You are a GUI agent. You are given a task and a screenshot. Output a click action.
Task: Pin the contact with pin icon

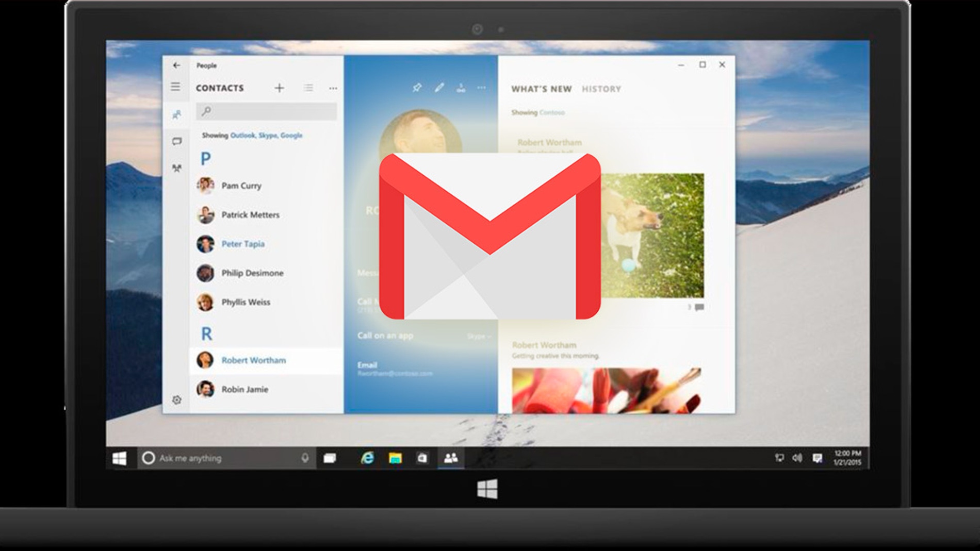tap(417, 88)
